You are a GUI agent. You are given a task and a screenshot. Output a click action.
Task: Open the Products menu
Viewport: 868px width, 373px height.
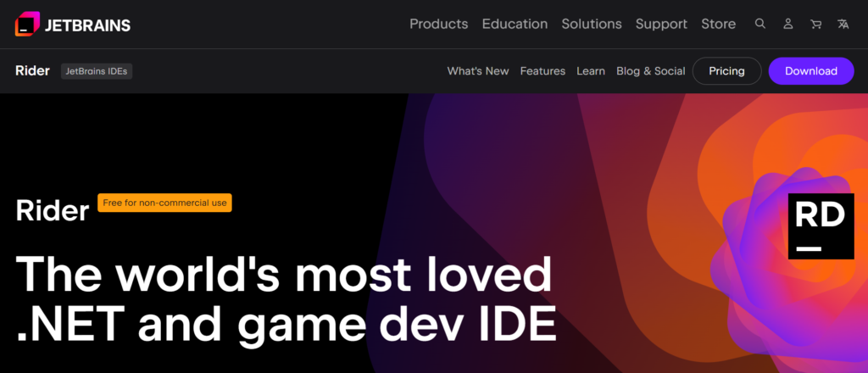tap(438, 24)
